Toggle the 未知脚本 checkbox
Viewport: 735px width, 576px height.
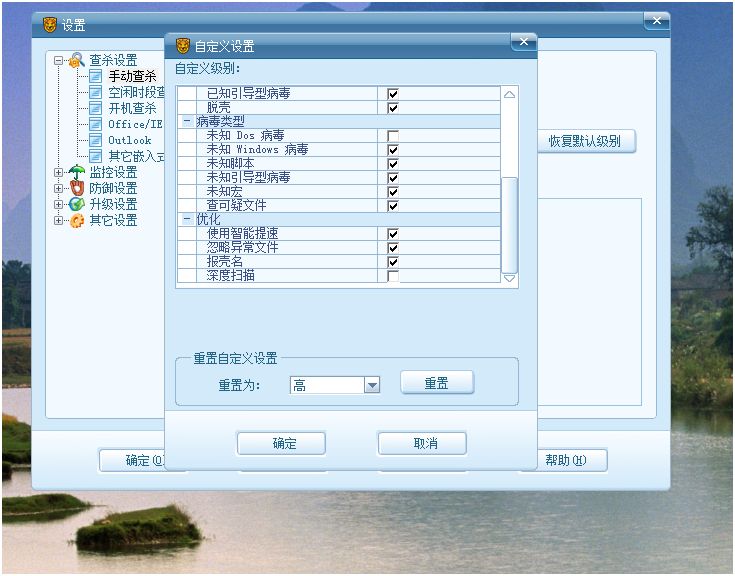point(393,164)
